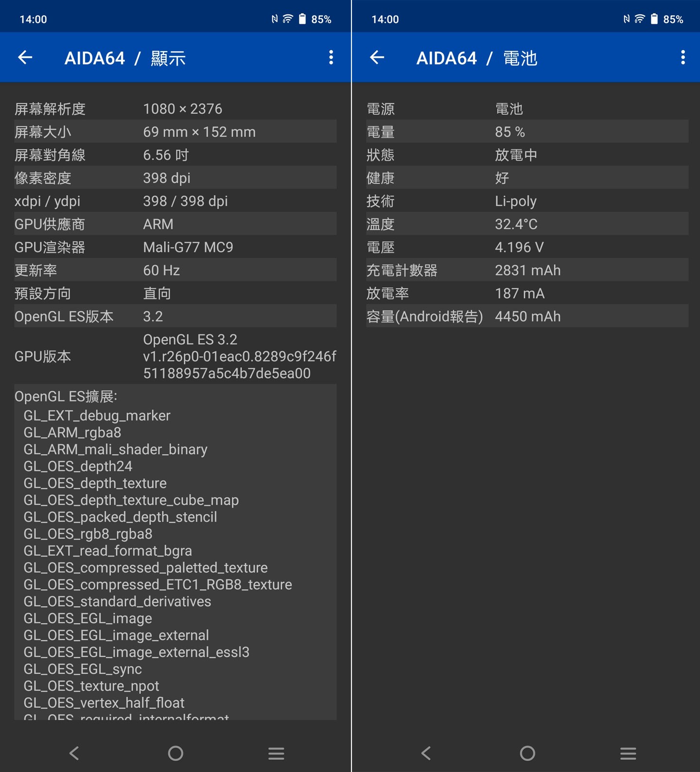Tap 14:00 clock on right status bar
This screenshot has width=700, height=772.
(x=385, y=19)
